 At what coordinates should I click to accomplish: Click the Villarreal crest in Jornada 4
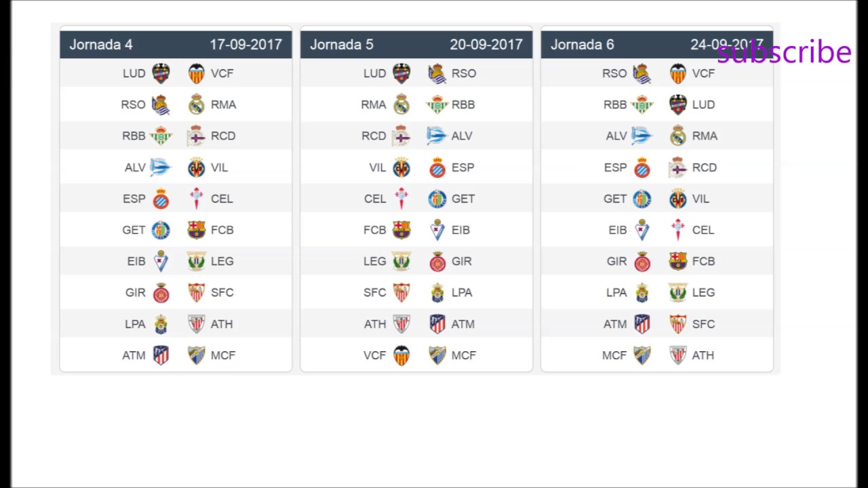click(197, 167)
